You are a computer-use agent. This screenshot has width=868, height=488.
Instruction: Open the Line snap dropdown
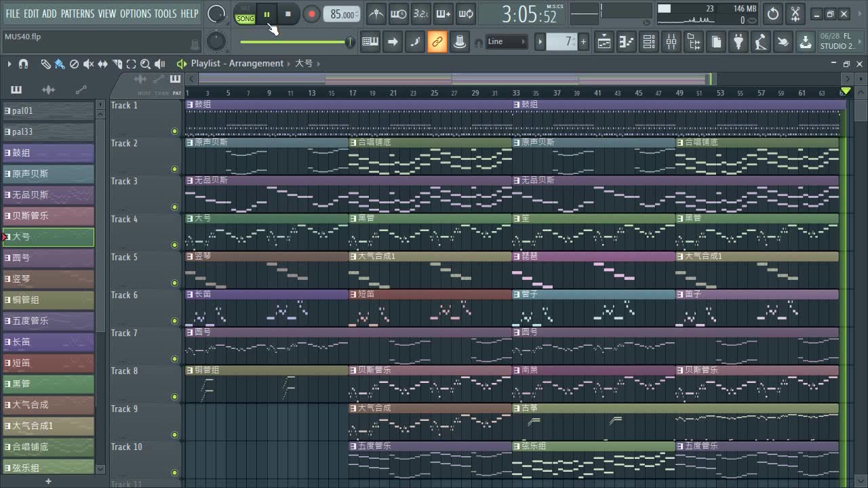point(506,42)
